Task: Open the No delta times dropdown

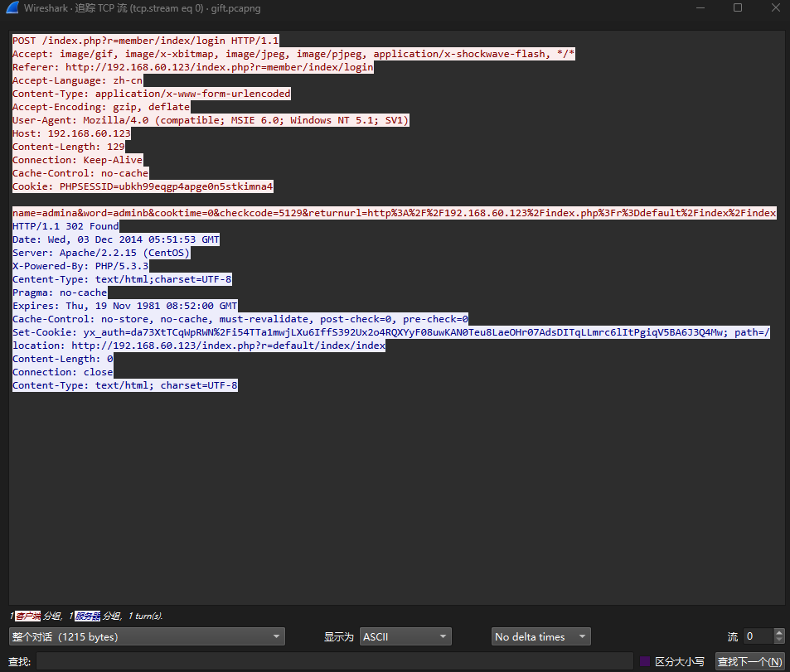Action: pyautogui.click(x=540, y=636)
